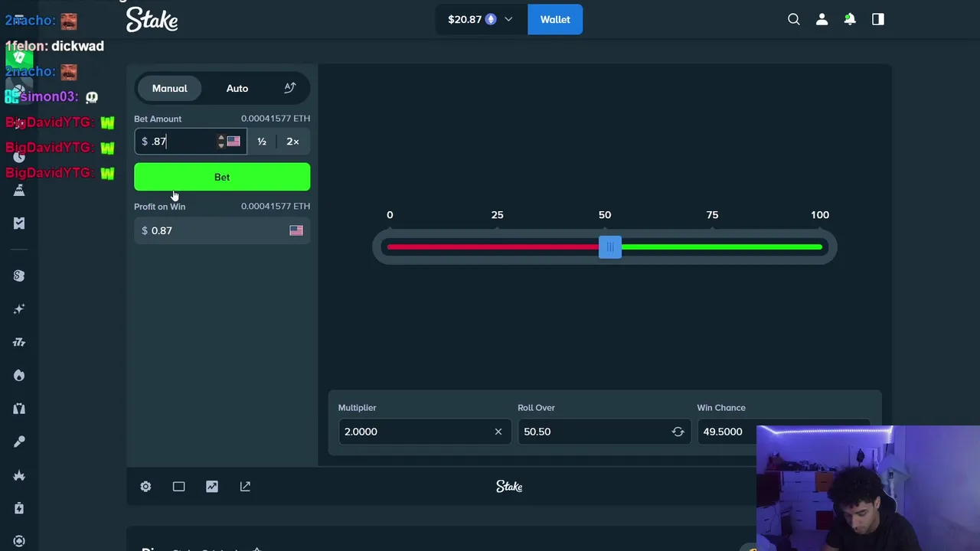Click the webcam overlay video
This screenshot has width=980, height=551.
pos(867,488)
